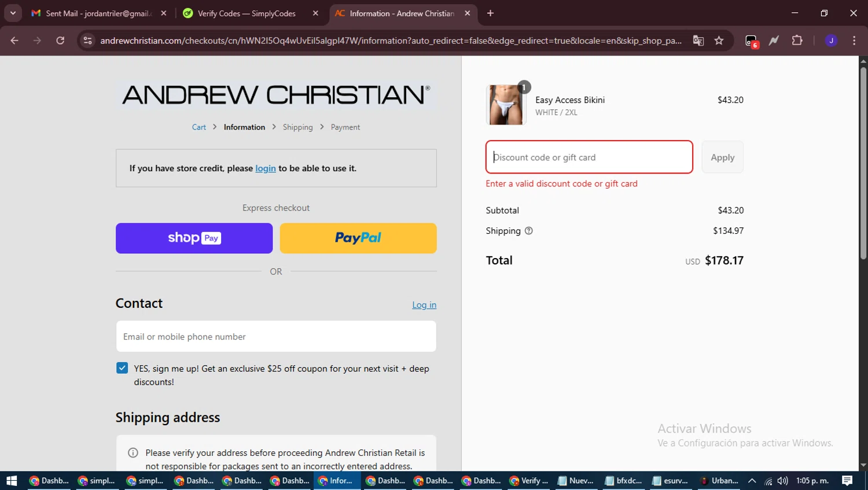Open the Urban... taskbar app

tap(719, 481)
